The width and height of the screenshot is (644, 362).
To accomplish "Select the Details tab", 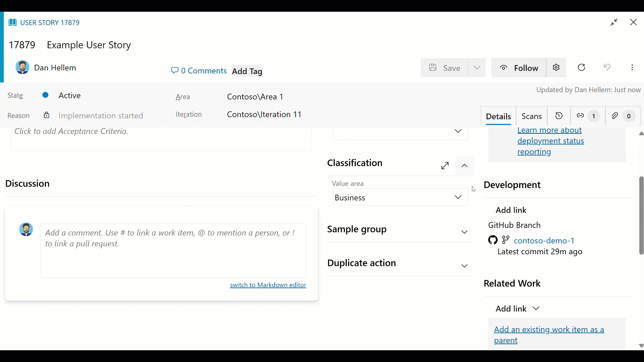I will [498, 117].
